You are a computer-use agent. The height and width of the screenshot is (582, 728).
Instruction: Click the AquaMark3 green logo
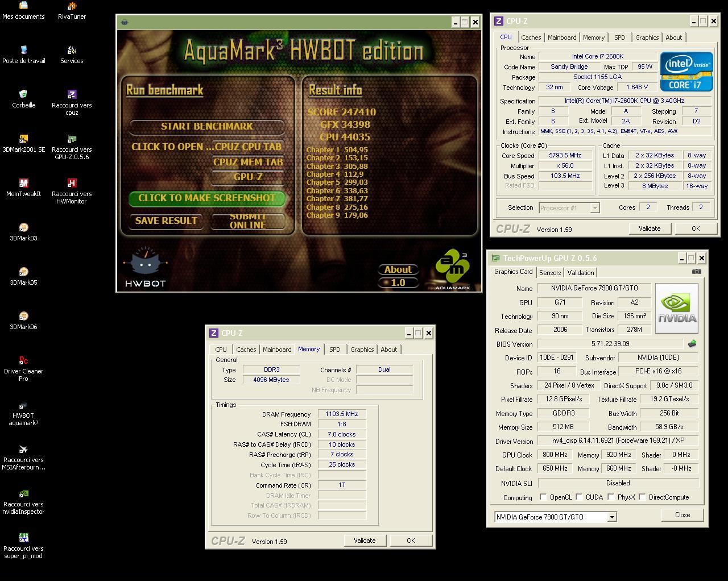click(x=453, y=269)
